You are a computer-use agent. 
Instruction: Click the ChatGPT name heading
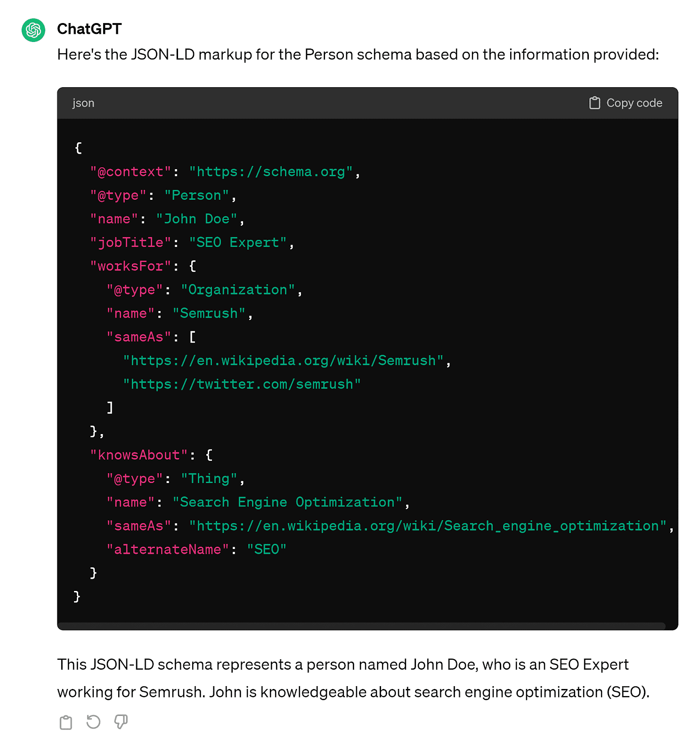pyautogui.click(x=89, y=29)
